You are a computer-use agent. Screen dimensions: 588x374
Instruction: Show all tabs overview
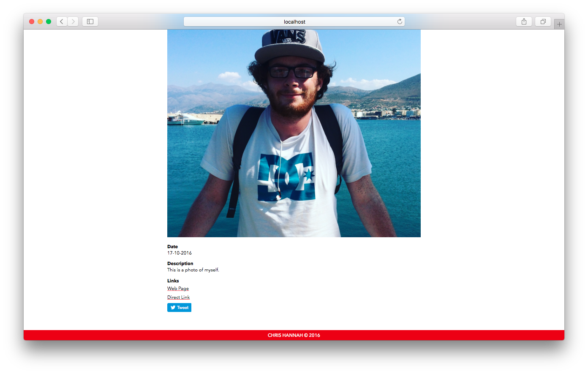pos(543,22)
